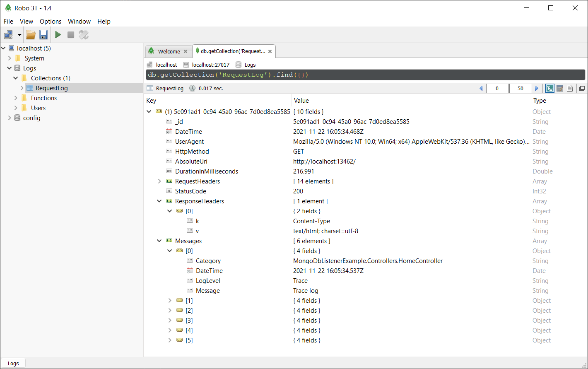Collapse the localhost (5) connection node
Viewport: 588px width, 369px height.
(4, 48)
